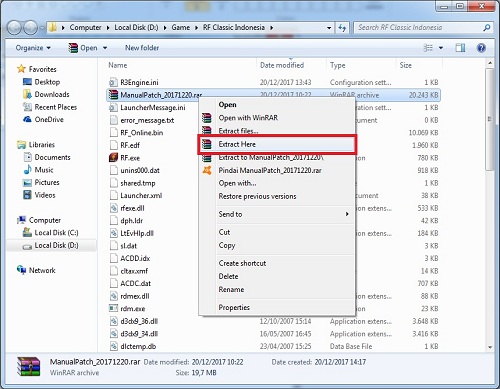The image size is (500, 389).
Task: Choose Restore previous versions
Action: pos(277,196)
